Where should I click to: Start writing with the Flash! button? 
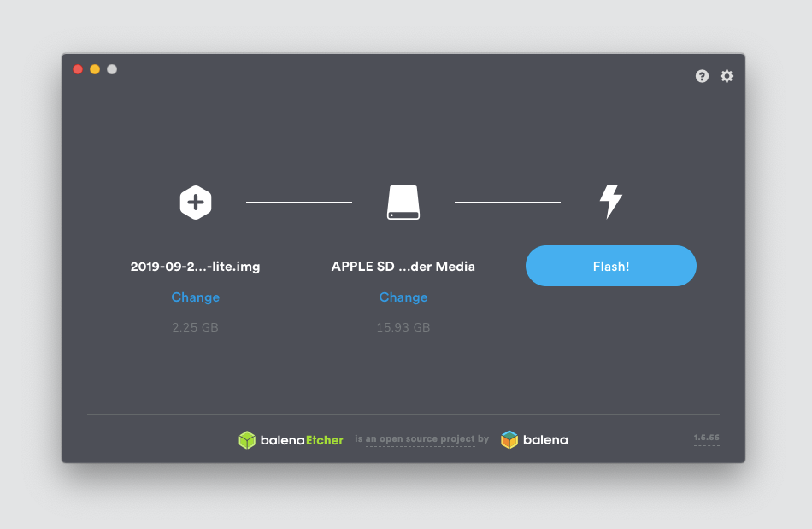tap(611, 266)
